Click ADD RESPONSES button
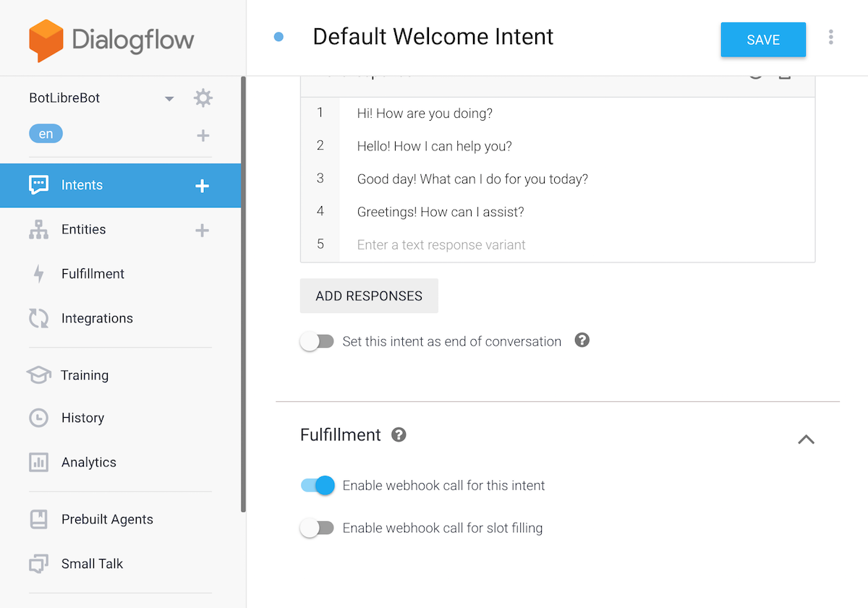The height and width of the screenshot is (608, 868). pos(369,296)
